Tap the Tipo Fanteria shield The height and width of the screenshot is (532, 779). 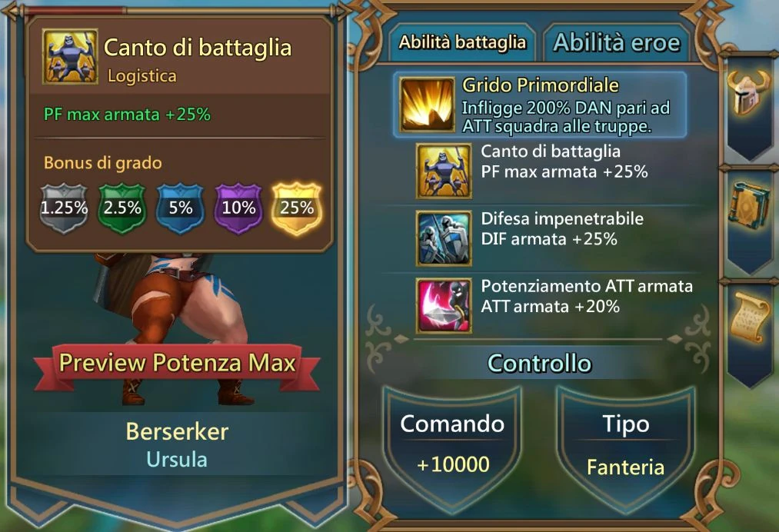pyautogui.click(x=625, y=446)
